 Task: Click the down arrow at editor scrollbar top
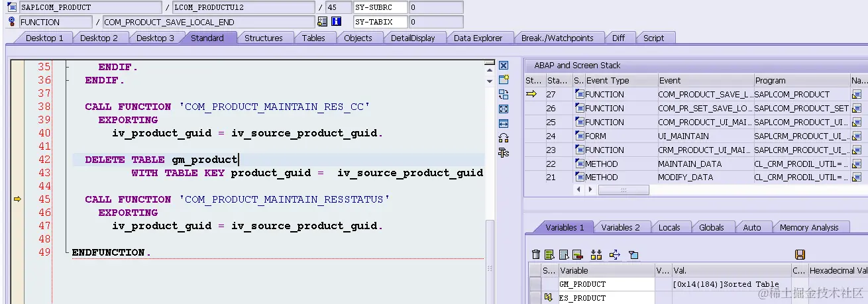pos(490,80)
